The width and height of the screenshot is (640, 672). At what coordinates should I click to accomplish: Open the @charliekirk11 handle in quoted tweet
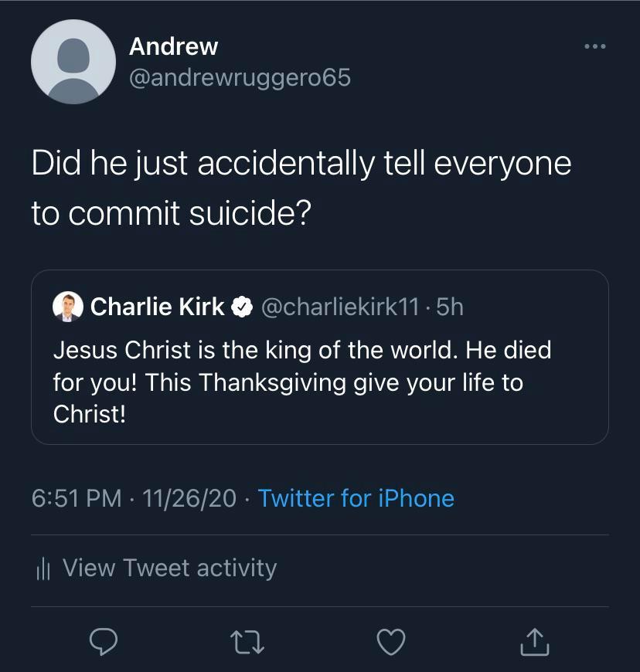[x=340, y=307]
